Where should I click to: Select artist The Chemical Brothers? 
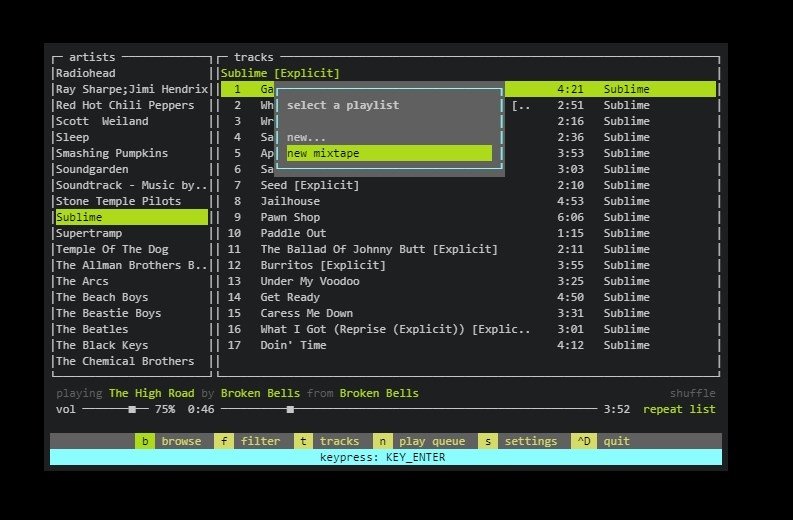point(131,361)
